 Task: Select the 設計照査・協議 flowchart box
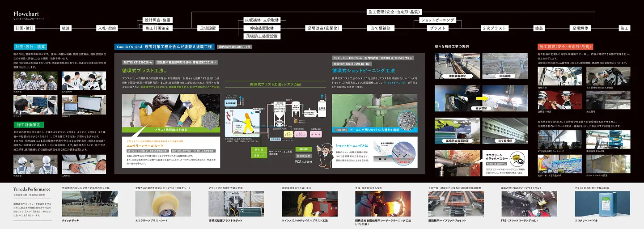(x=157, y=20)
